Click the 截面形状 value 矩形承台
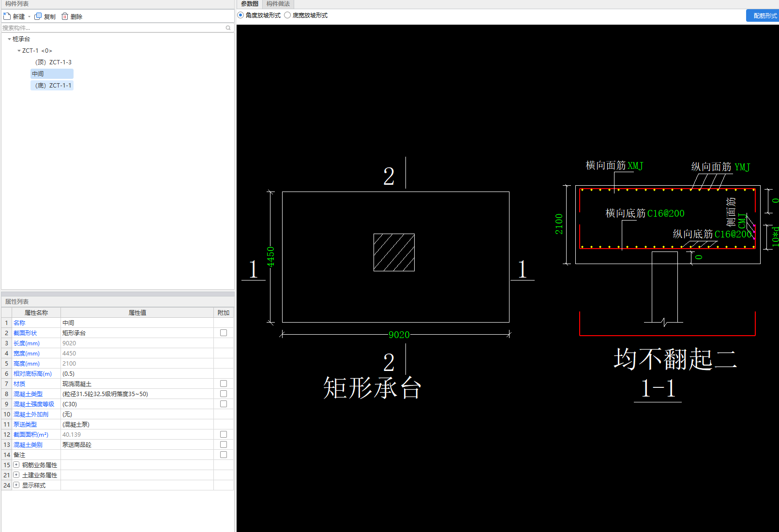 (x=137, y=333)
